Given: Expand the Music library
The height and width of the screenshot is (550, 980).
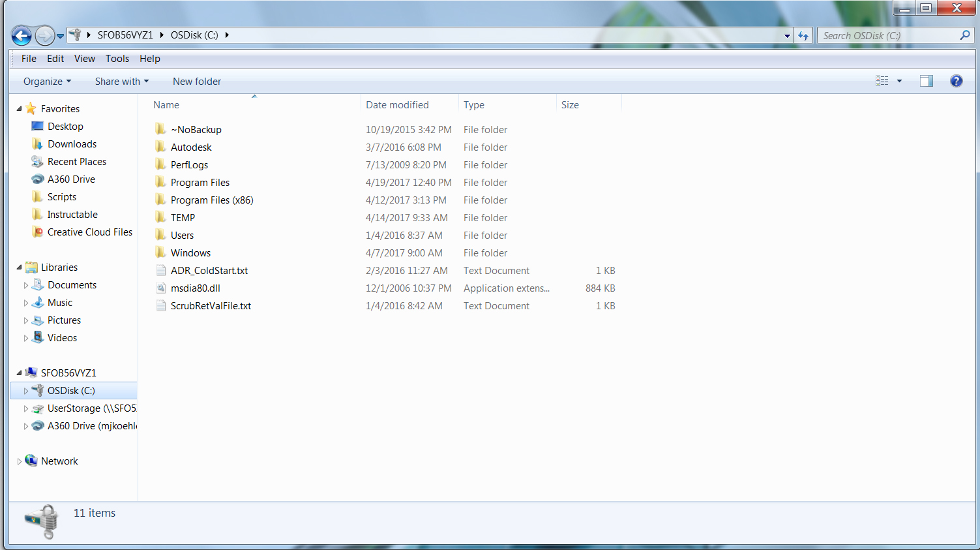Looking at the screenshot, I should pyautogui.click(x=26, y=303).
